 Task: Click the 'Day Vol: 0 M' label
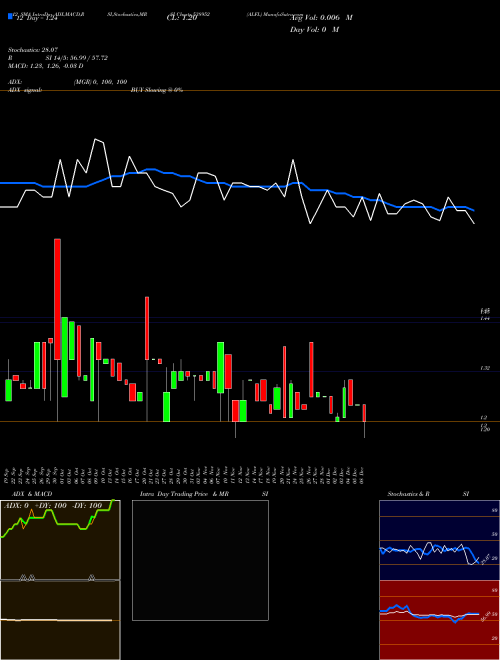coord(314,30)
